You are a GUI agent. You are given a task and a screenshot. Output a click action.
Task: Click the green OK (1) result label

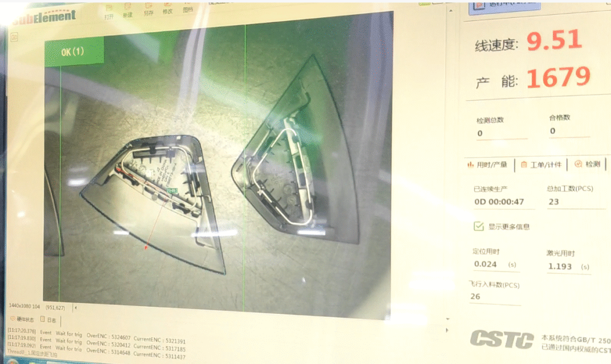(x=73, y=51)
